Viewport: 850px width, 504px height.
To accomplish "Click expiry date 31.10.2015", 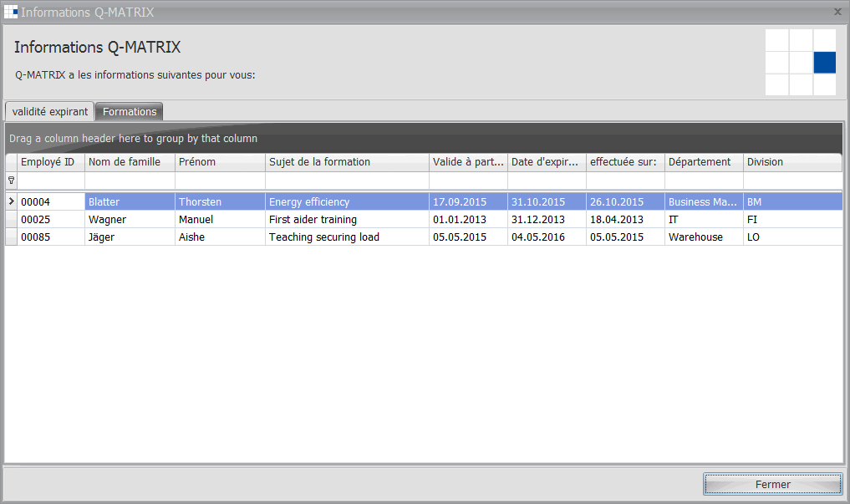I will point(547,201).
